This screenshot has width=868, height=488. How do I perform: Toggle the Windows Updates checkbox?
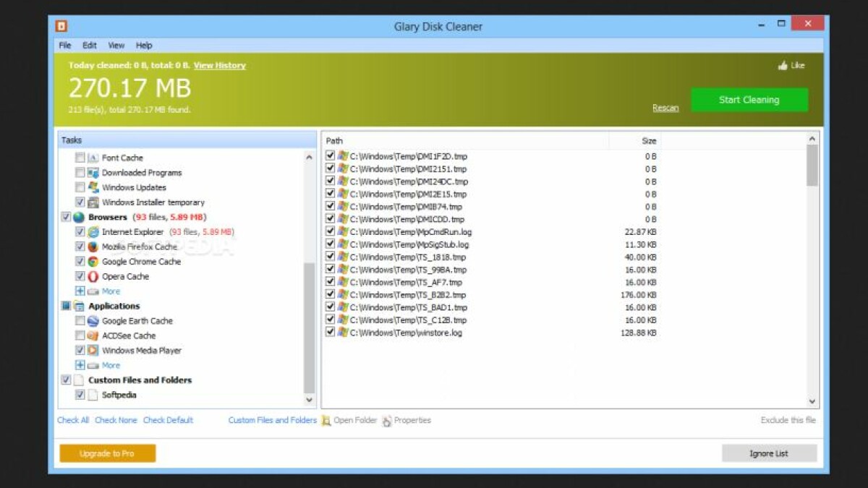[80, 187]
